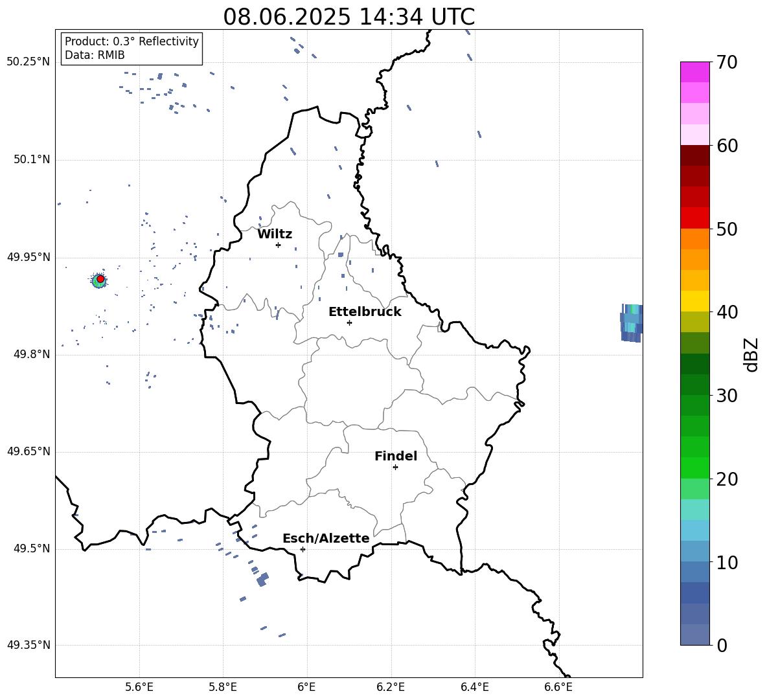Click the 5.8°E longitude label

(x=223, y=687)
